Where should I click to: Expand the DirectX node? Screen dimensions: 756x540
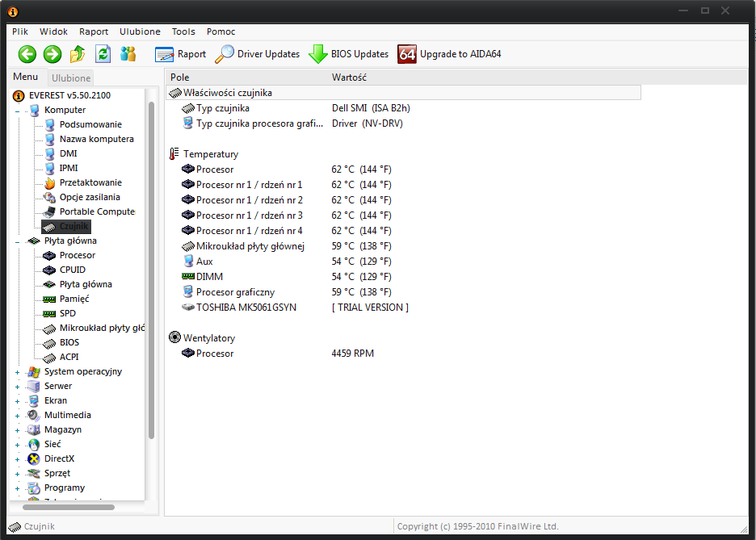(x=17, y=459)
